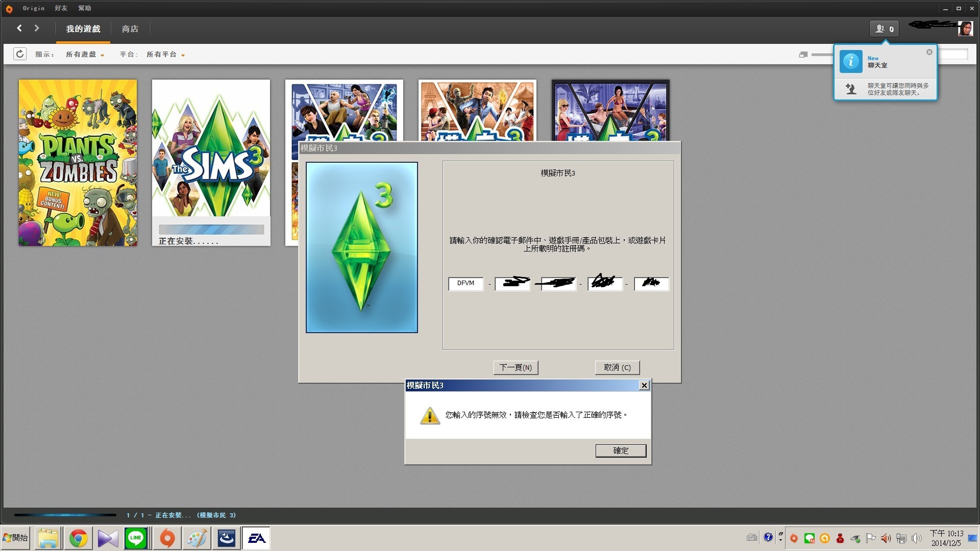This screenshot has width=980, height=551.
Task: Click the fourth serial code field
Action: click(605, 284)
